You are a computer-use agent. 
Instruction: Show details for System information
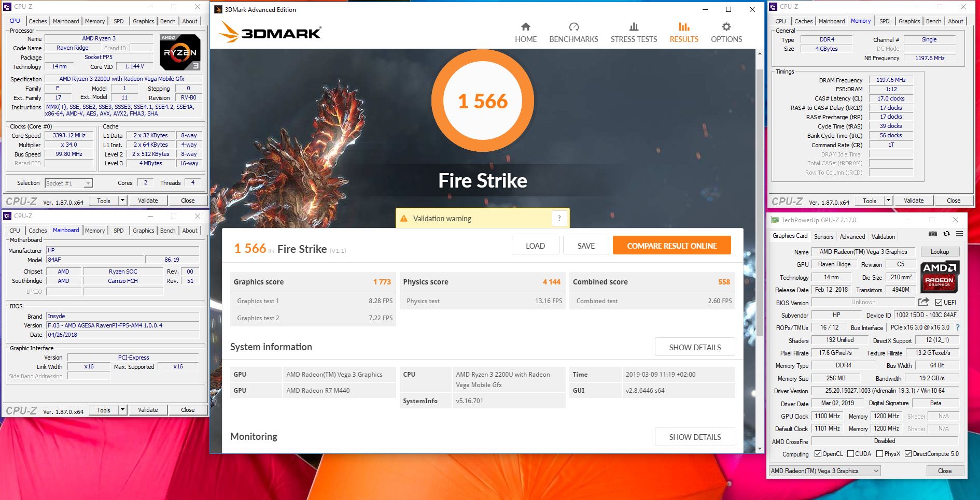(695, 347)
